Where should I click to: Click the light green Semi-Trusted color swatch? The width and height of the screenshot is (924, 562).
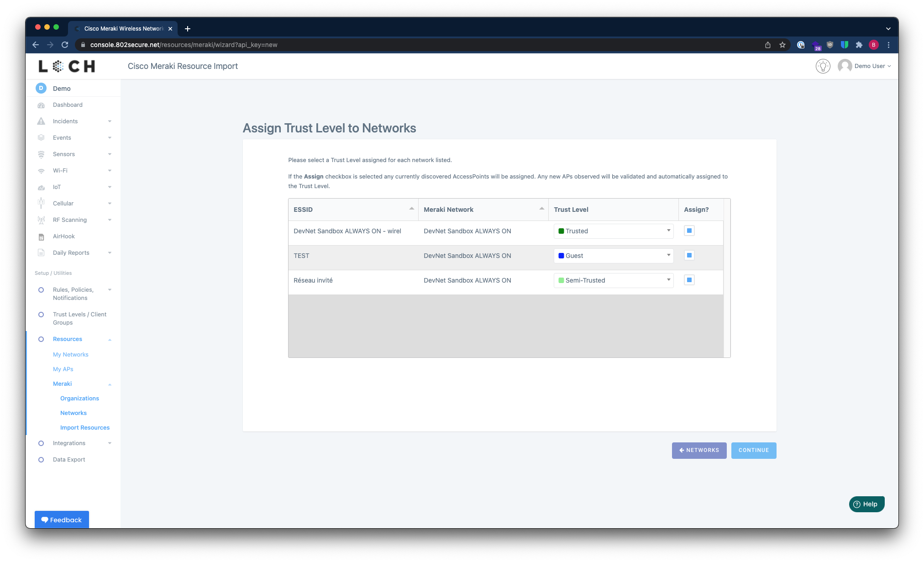click(561, 280)
